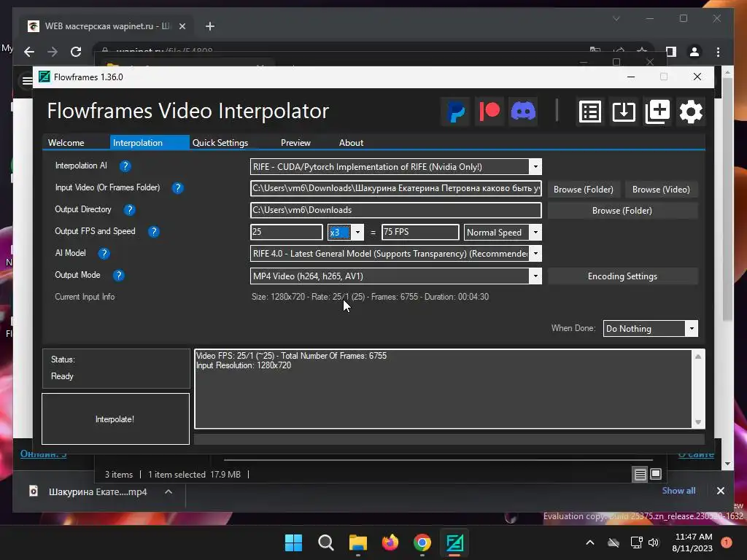747x560 pixels.
Task: Expand the Interpolation AI dropdown
Action: [535, 167]
